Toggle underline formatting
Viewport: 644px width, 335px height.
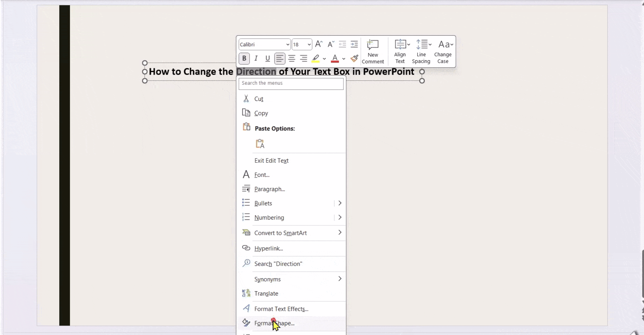[x=267, y=58]
